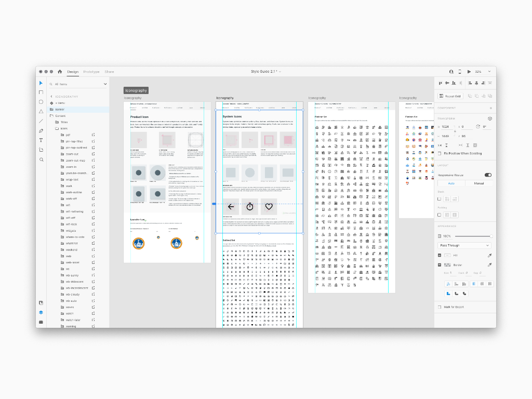The image size is (532, 399).
Task: Expand the Titles folder
Action: pyautogui.click(x=57, y=122)
